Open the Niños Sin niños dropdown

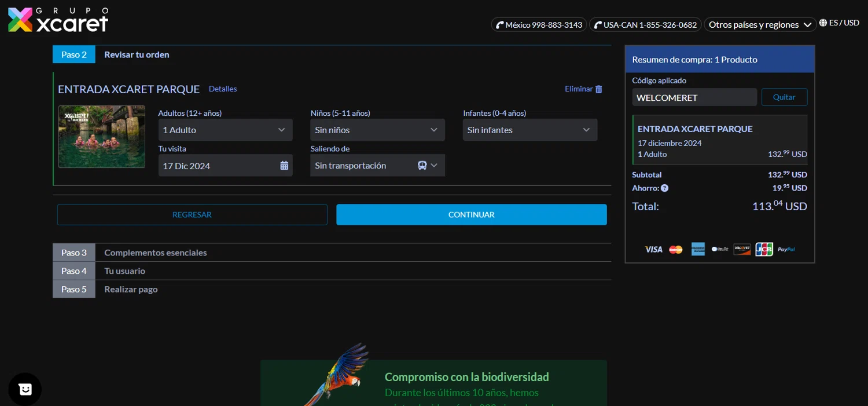(377, 130)
